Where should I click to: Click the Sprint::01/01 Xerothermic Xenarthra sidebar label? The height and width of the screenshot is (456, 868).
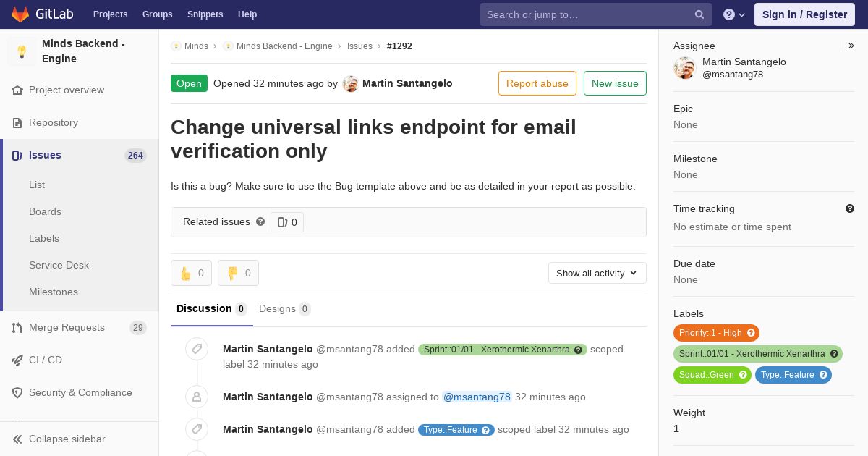[x=758, y=354]
